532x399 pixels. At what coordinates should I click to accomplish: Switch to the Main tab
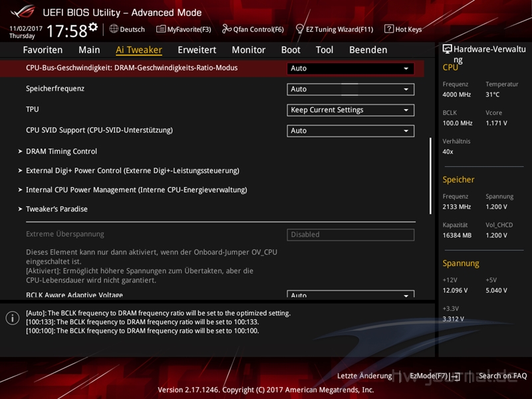click(89, 50)
